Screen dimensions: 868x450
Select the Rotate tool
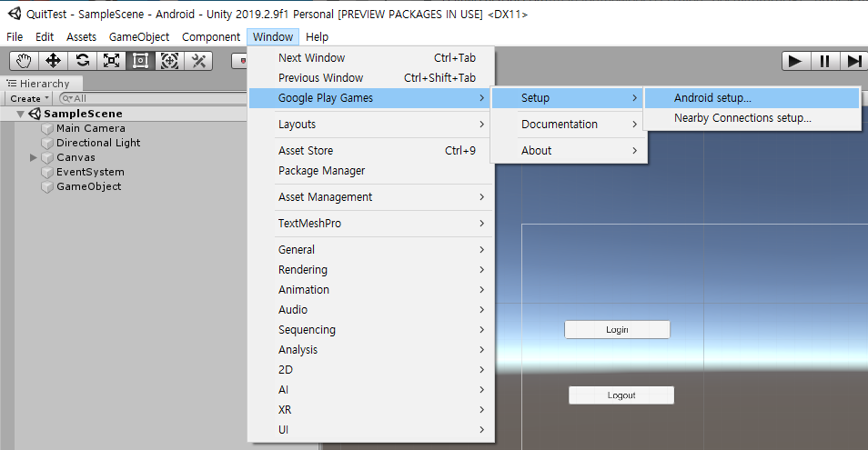tap(83, 61)
